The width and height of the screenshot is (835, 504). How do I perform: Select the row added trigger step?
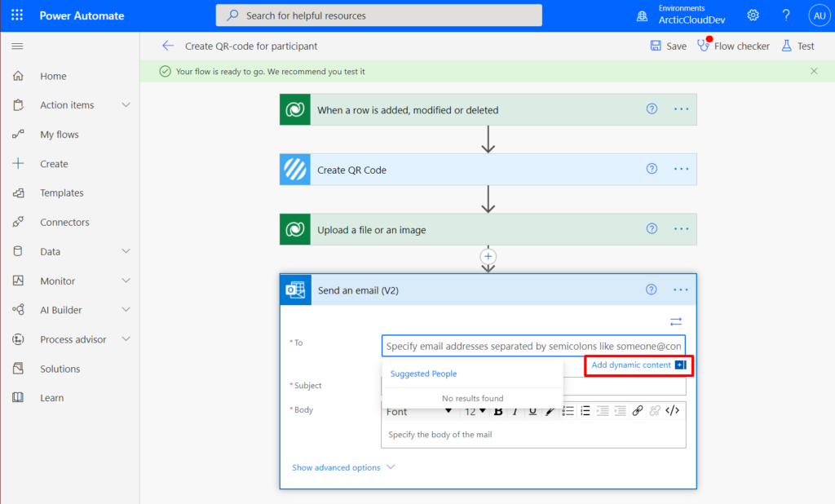[488, 110]
